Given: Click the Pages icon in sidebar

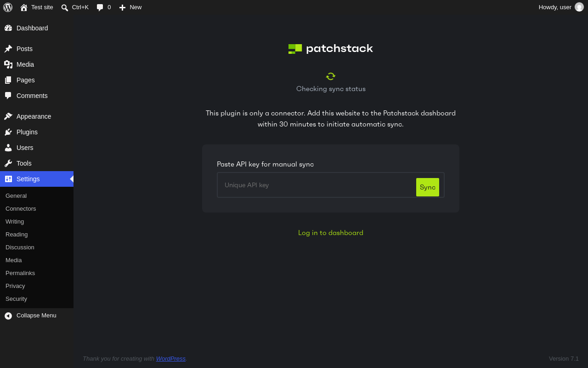Looking at the screenshot, I should (x=8, y=80).
